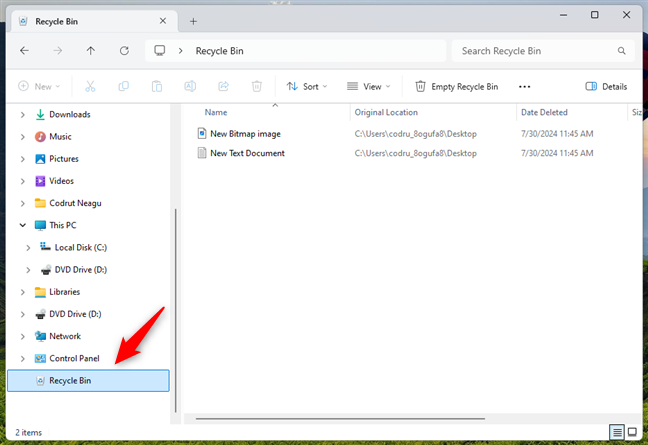Expand the Videos tree node

pos(23,181)
